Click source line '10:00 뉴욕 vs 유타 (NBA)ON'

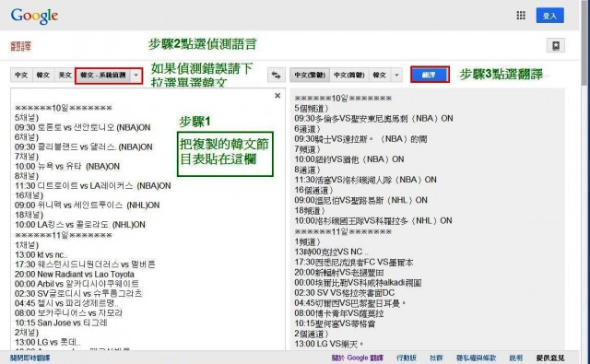click(67, 166)
